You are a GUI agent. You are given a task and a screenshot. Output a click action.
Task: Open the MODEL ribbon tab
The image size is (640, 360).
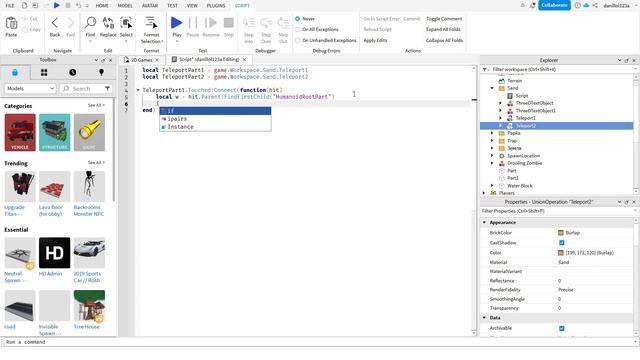click(x=125, y=6)
